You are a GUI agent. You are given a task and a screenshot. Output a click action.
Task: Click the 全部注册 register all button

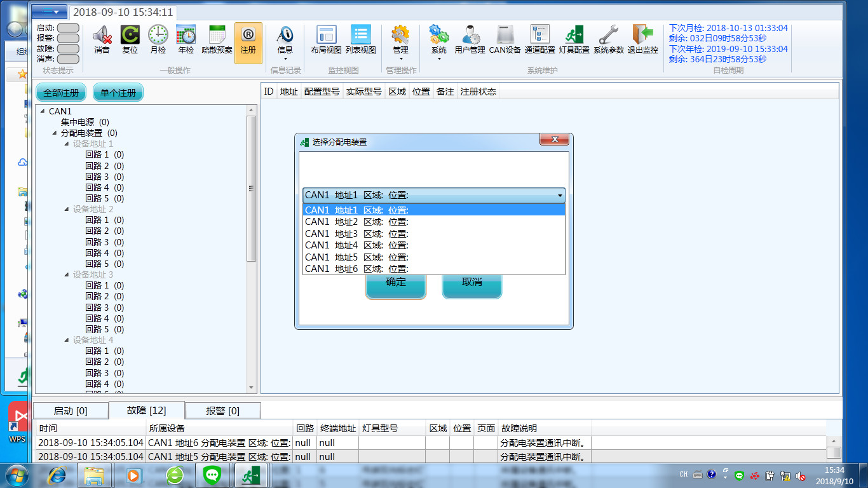(61, 93)
